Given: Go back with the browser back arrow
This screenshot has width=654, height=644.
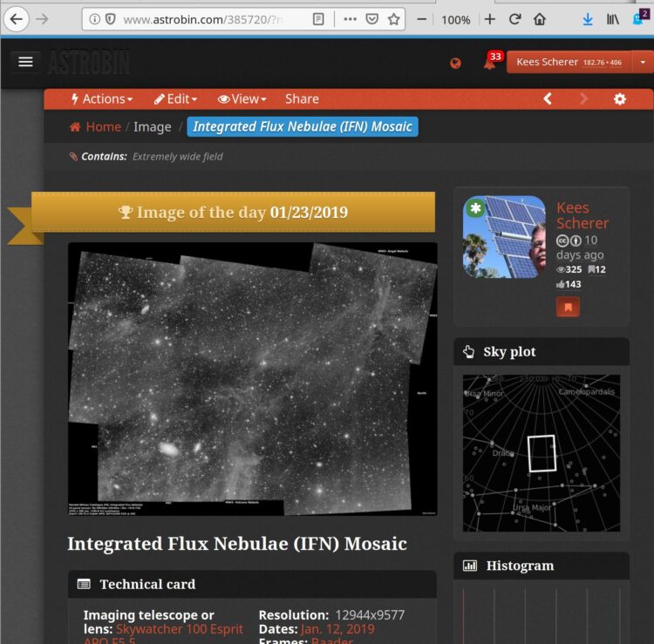Looking at the screenshot, I should click(x=17, y=19).
